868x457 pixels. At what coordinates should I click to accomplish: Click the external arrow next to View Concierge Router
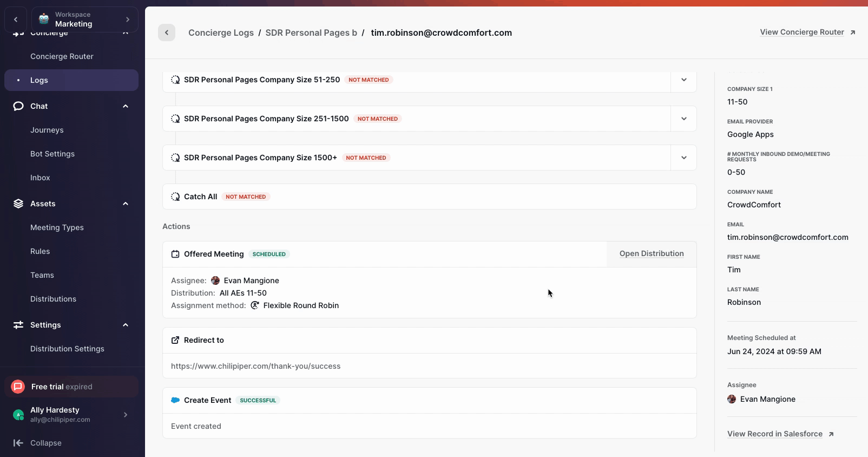(x=853, y=32)
